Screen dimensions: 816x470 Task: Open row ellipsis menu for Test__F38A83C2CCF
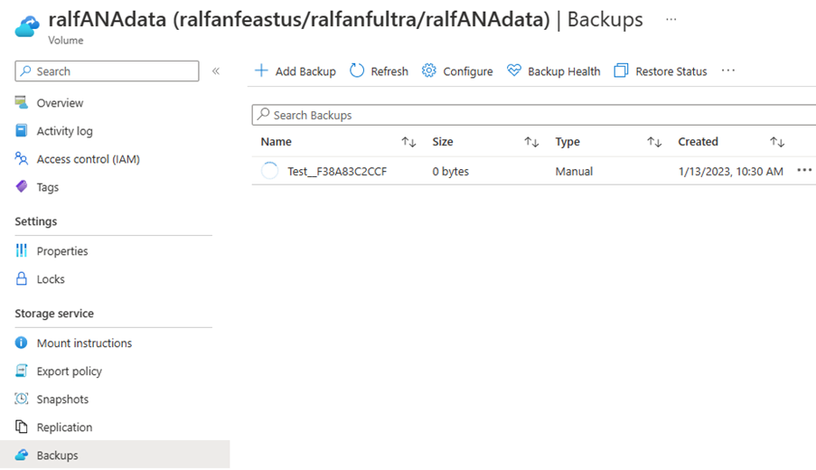(804, 170)
